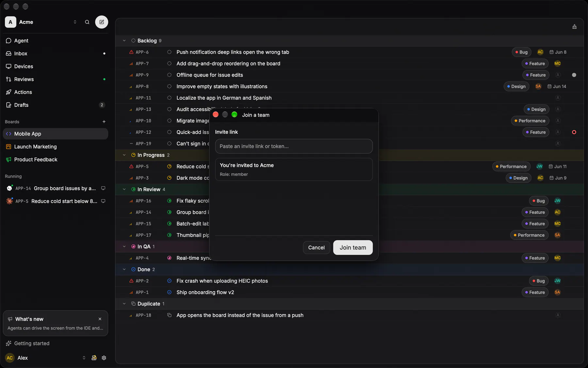The height and width of the screenshot is (368, 588).
Task: Click the You're invited to Acme card
Action: [294, 170]
